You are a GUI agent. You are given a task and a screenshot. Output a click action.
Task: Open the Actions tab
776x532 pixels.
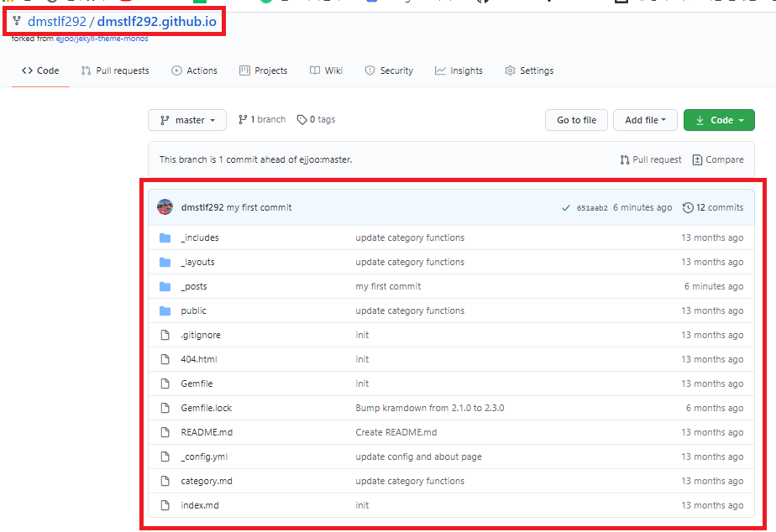tap(195, 70)
